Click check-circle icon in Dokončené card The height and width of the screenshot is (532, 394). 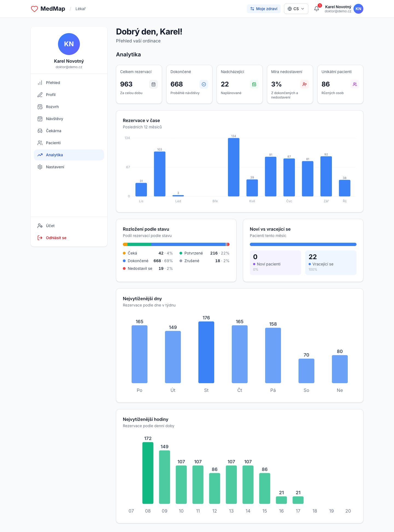click(x=204, y=84)
